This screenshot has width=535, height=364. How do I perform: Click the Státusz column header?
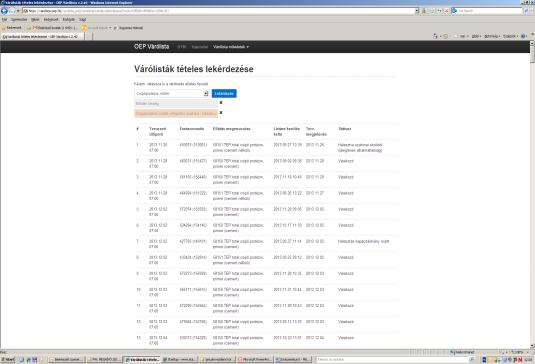pyautogui.click(x=344, y=129)
